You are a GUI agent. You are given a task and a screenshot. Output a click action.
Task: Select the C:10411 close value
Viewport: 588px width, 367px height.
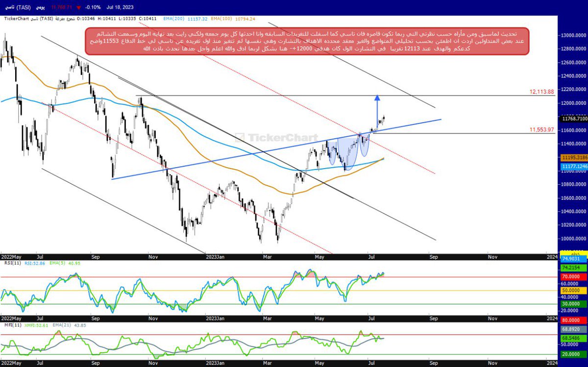pyautogui.click(x=148, y=19)
